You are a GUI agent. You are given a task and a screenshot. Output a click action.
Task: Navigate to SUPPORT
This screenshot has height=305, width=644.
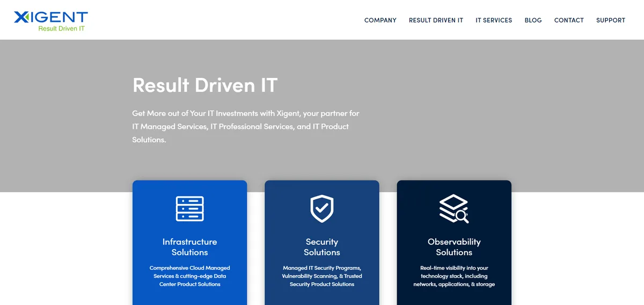611,20
